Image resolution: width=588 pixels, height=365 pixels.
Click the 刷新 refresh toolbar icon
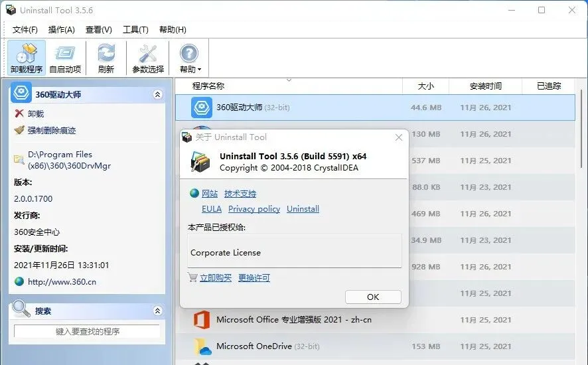[x=106, y=58]
